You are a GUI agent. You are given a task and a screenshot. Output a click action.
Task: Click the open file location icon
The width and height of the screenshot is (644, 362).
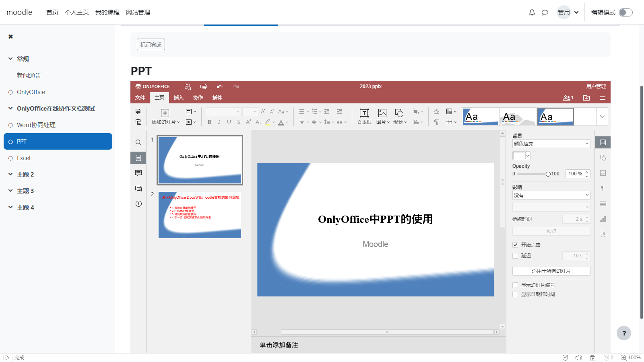[586, 98]
